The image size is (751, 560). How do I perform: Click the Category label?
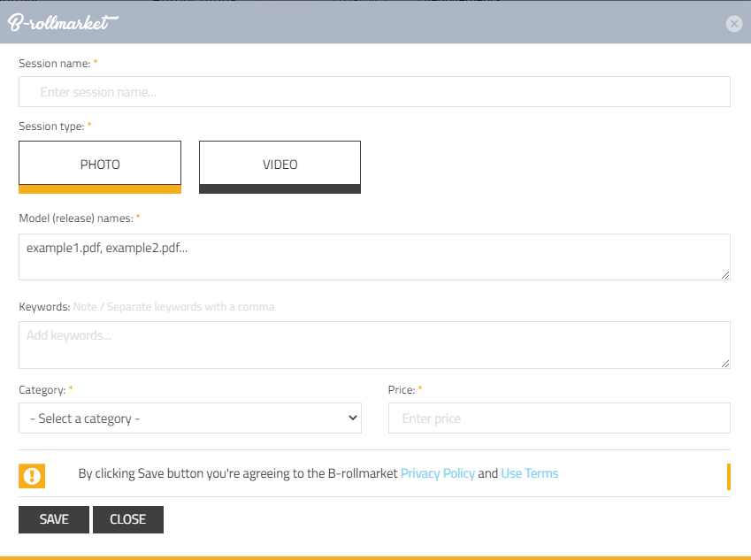click(x=42, y=389)
